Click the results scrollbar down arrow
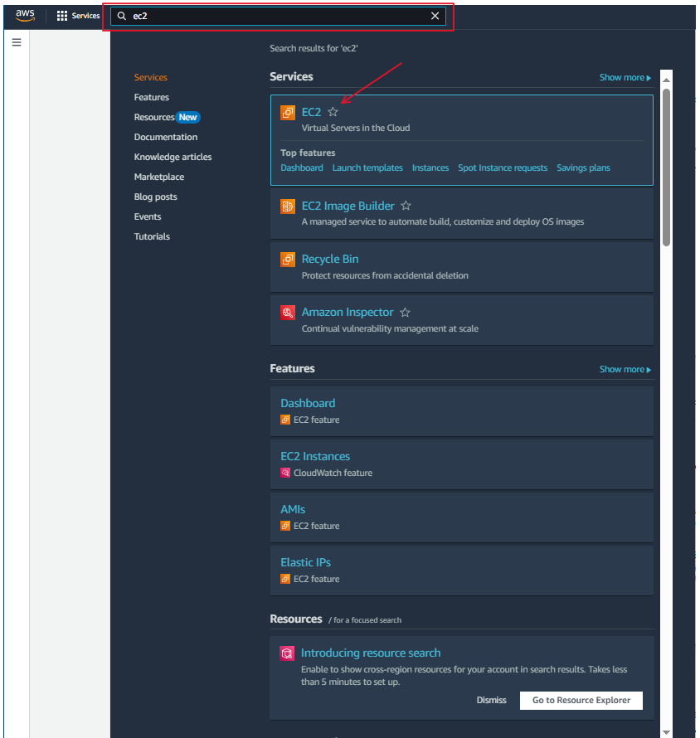 pos(666,732)
